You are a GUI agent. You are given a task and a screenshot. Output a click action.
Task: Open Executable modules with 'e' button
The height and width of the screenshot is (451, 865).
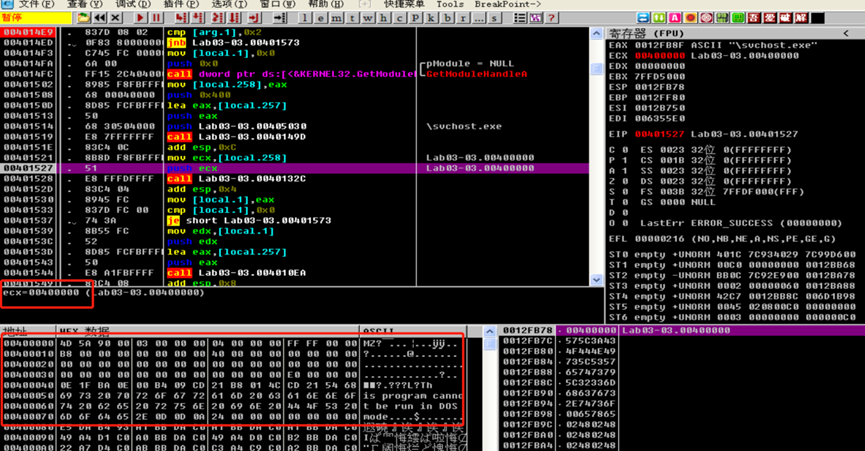point(321,18)
